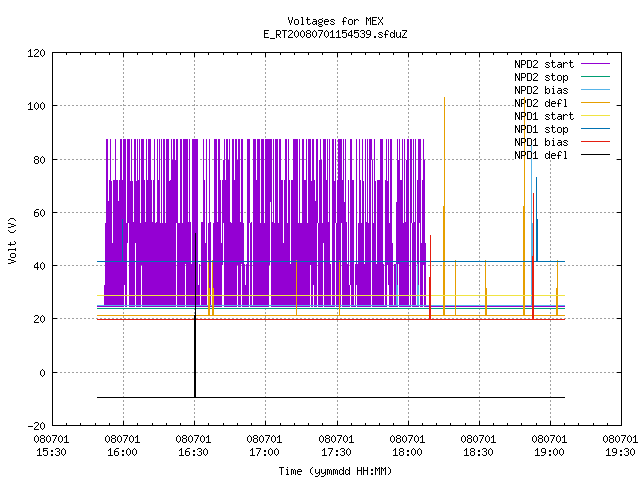Click the "NPD1 bias" legend label
Screen dimensions: 640x480
541,142
